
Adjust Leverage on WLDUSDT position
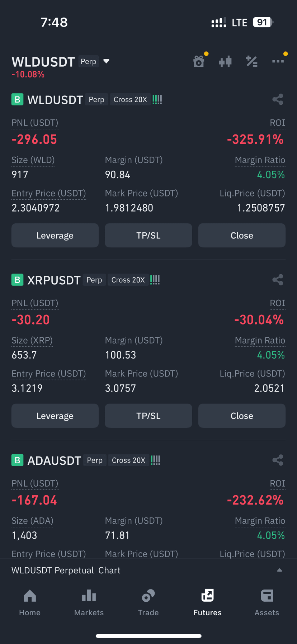(x=55, y=235)
